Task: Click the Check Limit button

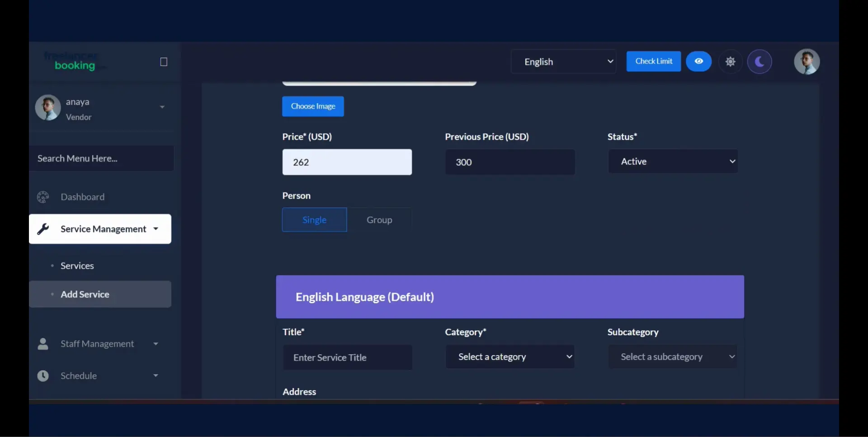Action: [653, 62]
